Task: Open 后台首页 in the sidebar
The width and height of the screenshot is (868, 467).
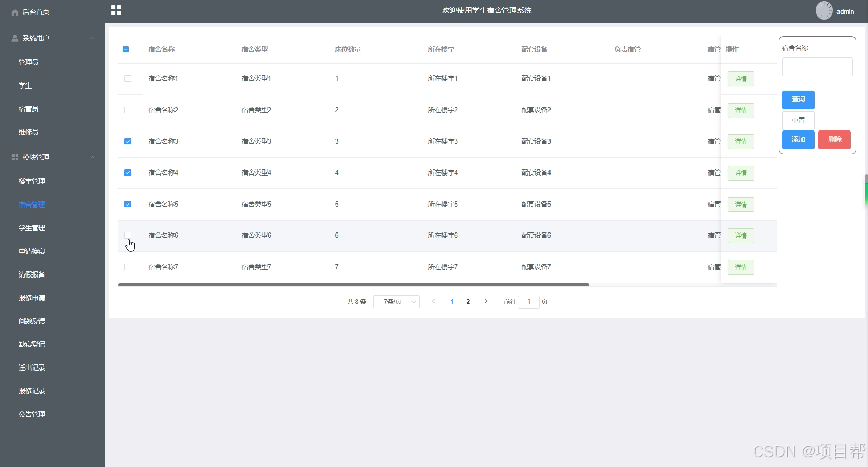Action: coord(36,12)
